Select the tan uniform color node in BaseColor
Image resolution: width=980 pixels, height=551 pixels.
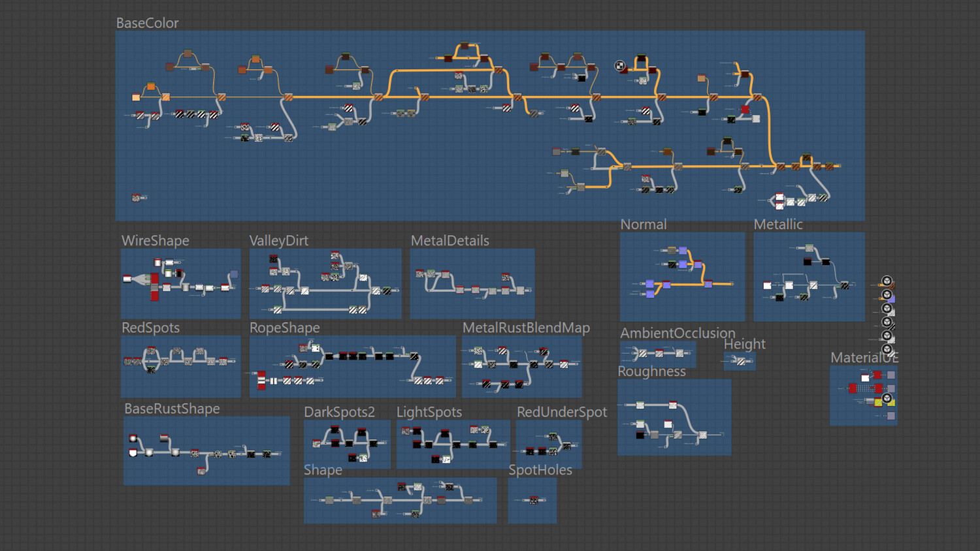(x=702, y=78)
